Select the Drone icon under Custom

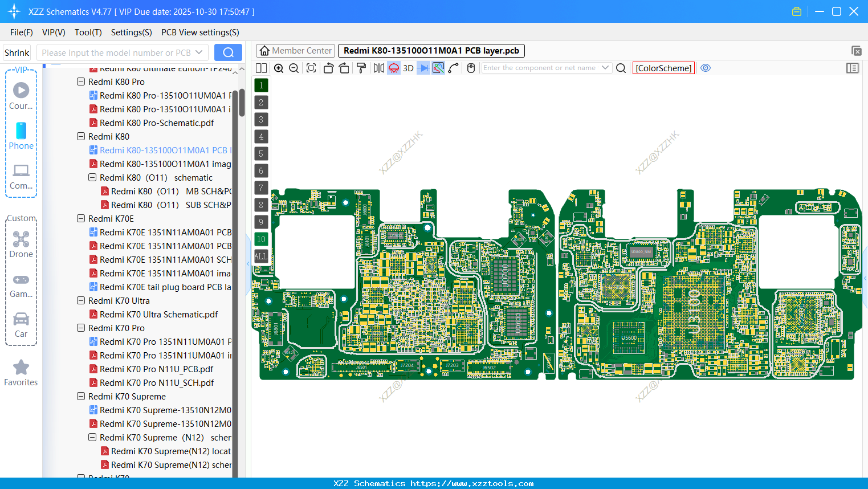21,239
